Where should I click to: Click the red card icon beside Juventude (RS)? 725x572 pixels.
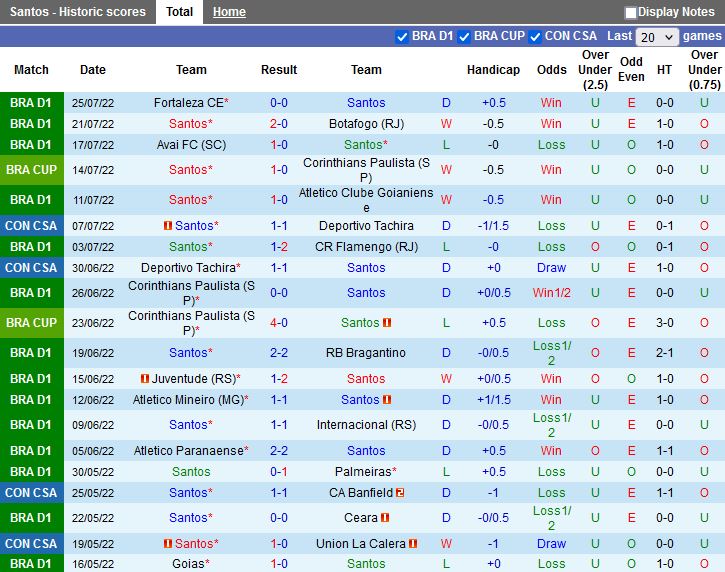pos(145,379)
